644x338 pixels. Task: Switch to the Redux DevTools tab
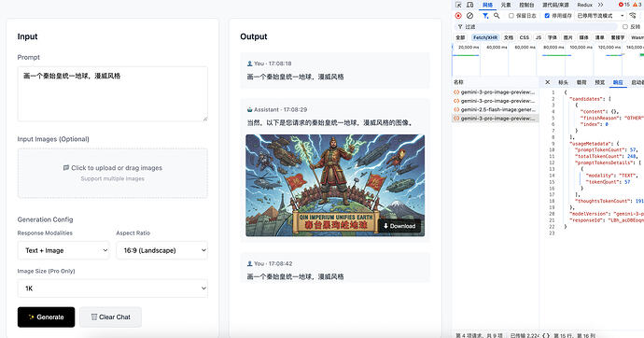pyautogui.click(x=584, y=5)
